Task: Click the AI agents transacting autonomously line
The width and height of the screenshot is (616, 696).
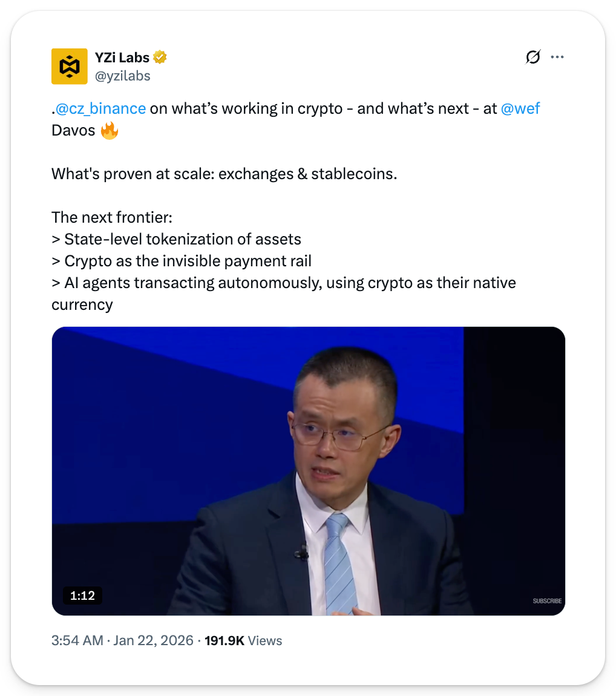Action: click(283, 283)
